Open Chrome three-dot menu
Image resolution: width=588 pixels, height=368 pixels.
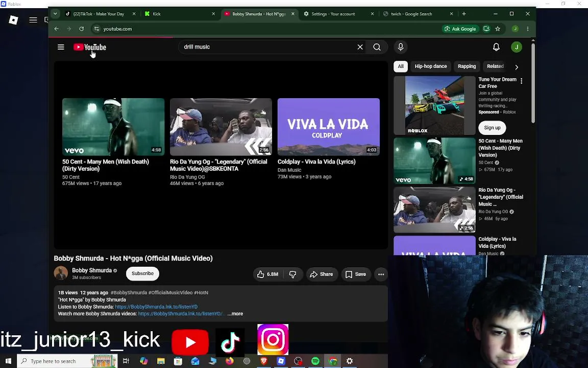click(x=528, y=29)
